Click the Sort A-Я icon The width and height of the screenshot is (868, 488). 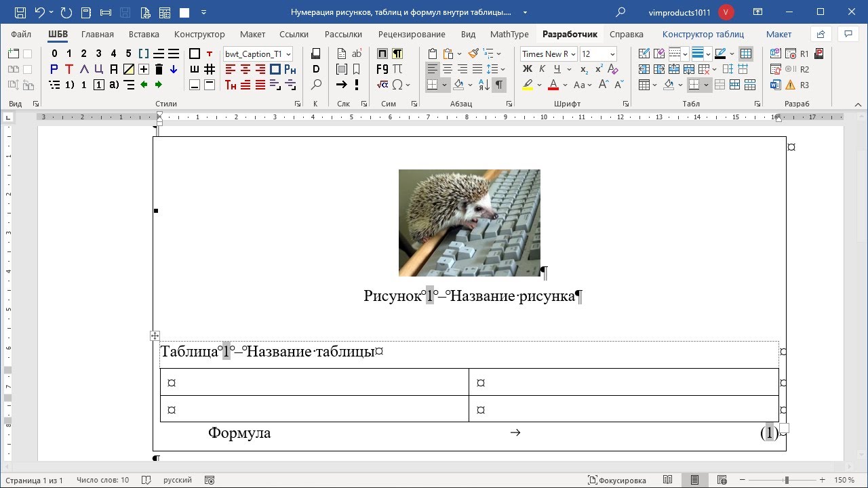484,85
